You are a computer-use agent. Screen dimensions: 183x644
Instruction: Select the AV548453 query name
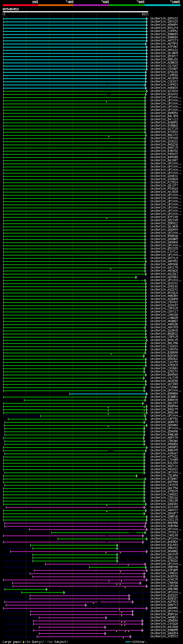(x=11, y=9)
